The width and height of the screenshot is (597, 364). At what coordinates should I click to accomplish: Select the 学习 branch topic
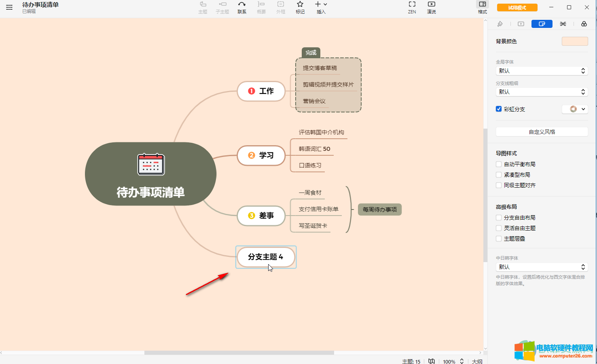[261, 155]
